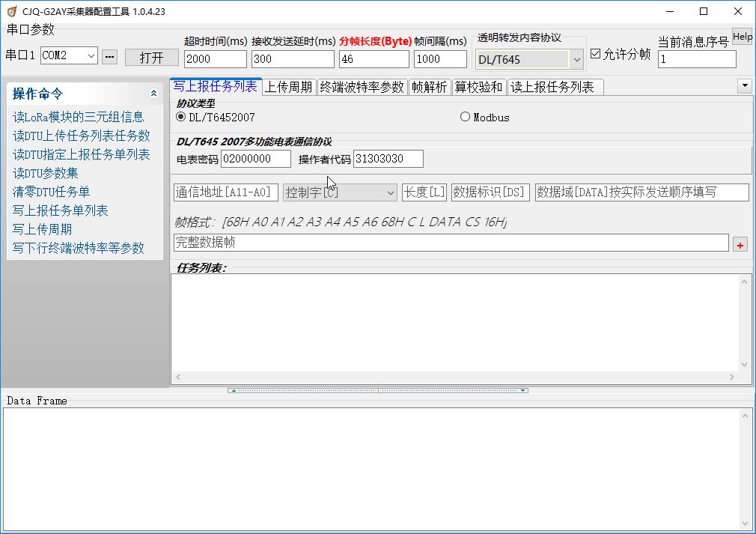Click the ... serial port browse icon
This screenshot has height=534, width=756.
[110, 57]
